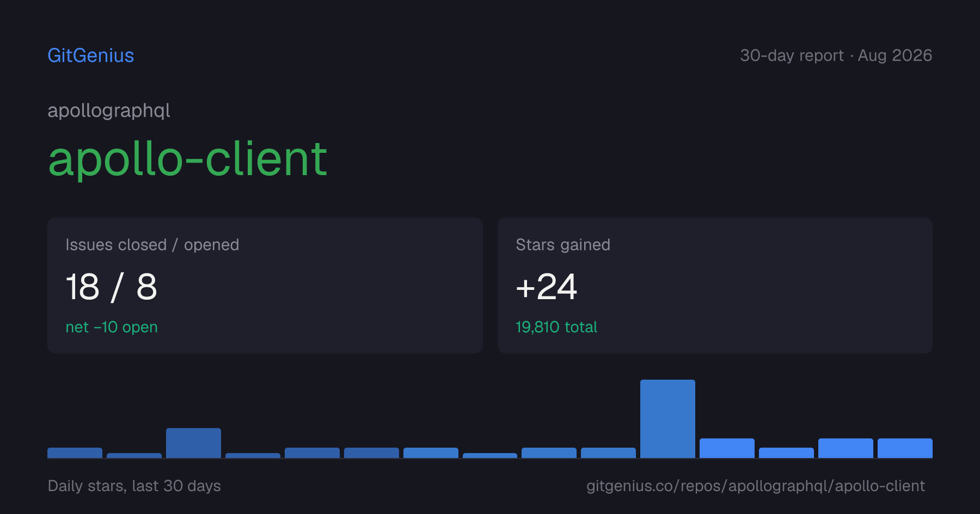
Task: Click the bar right after the tallest one
Action: [x=727, y=448]
